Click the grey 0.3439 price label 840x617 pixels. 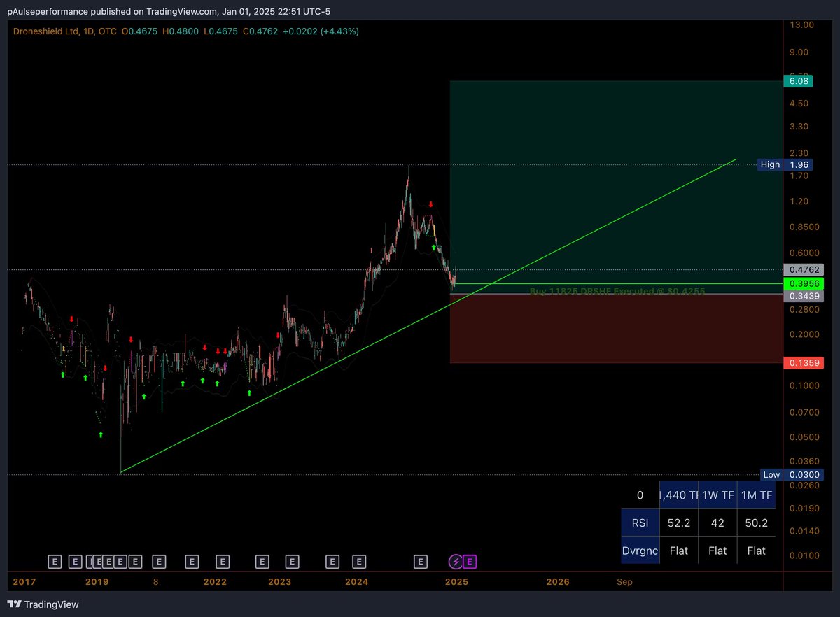click(803, 296)
